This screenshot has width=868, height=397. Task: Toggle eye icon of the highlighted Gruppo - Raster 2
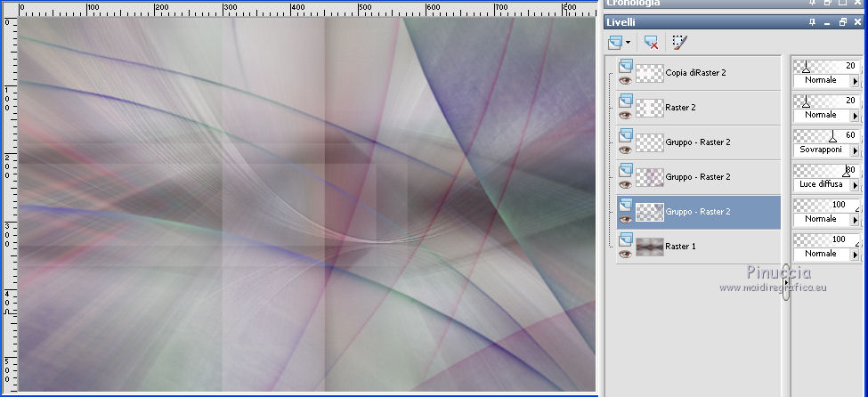click(626, 219)
